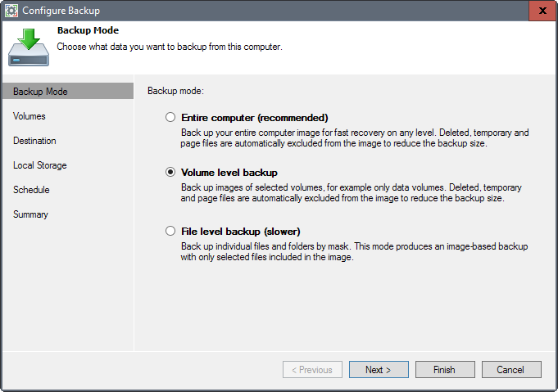The height and width of the screenshot is (392, 558).
Task: Click the 'Entire computer (recommended)' label text
Action: (255, 118)
